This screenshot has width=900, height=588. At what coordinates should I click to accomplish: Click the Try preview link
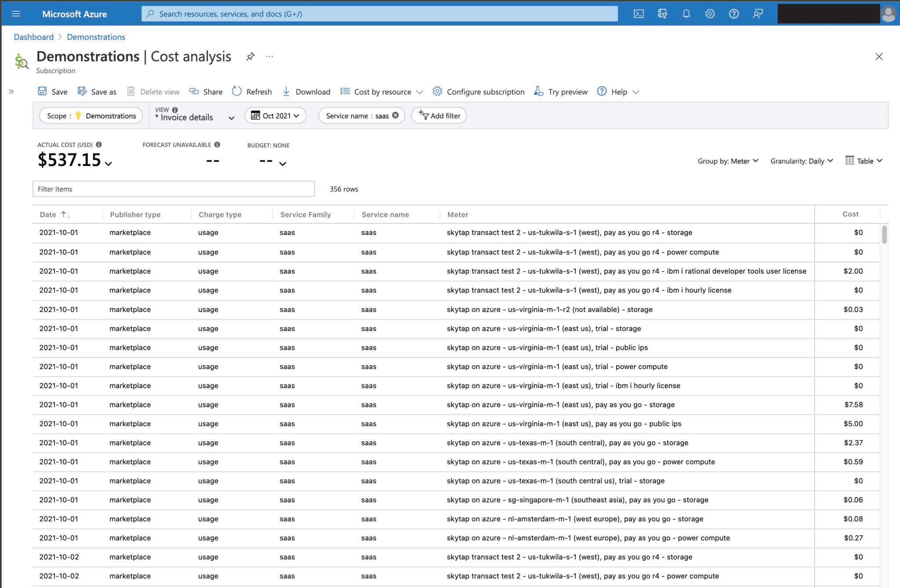(561, 91)
